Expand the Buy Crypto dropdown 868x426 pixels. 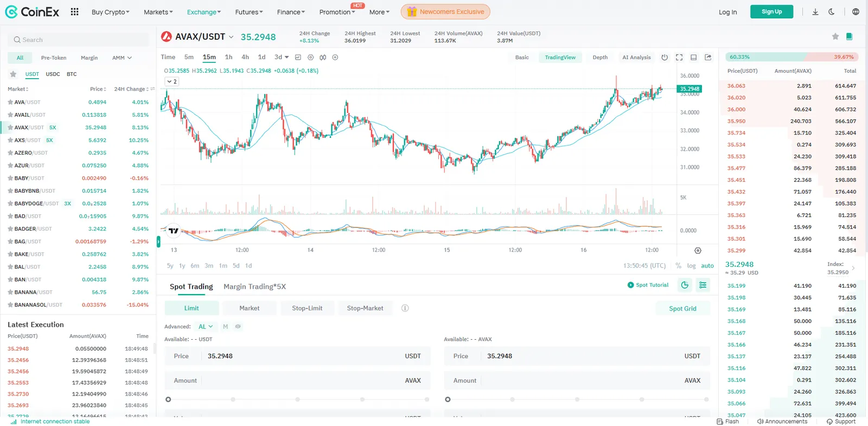pos(111,12)
